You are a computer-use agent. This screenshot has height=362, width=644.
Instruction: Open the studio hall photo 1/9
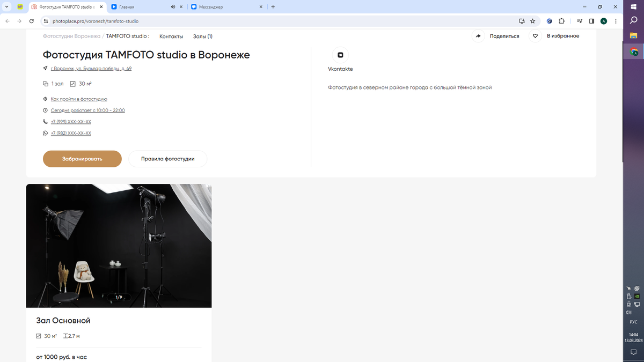[x=119, y=246]
